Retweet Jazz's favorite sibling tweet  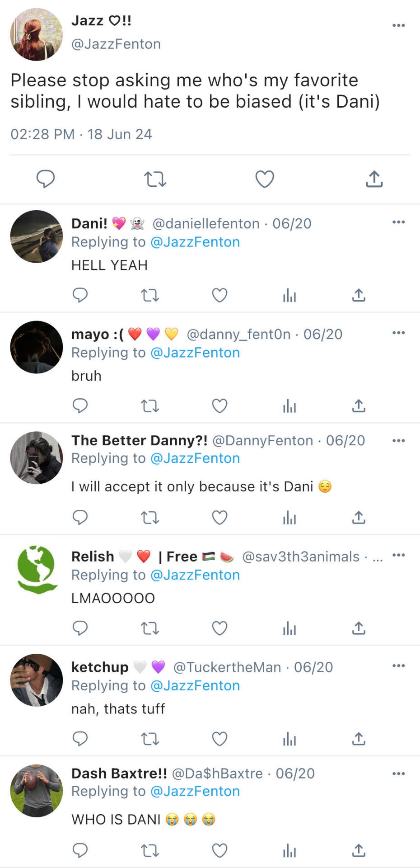tap(155, 179)
